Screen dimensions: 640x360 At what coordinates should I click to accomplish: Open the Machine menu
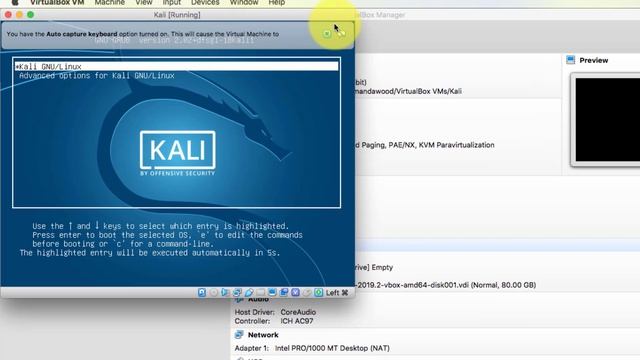[110, 2]
